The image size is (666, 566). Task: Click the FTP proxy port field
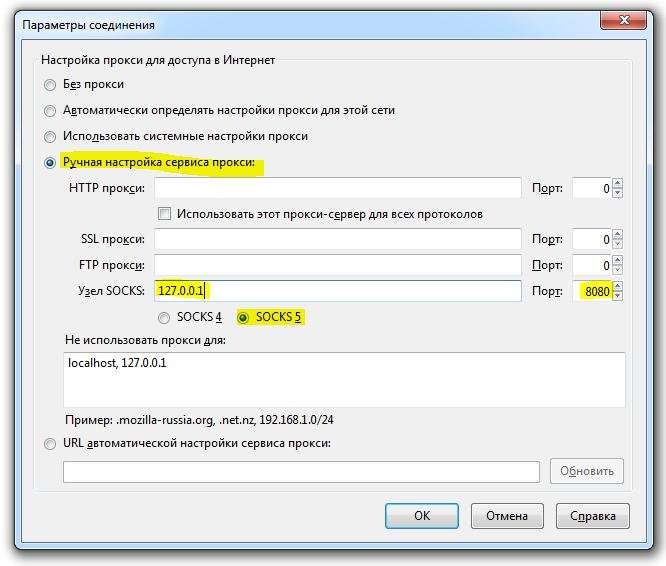pyautogui.click(x=592, y=265)
